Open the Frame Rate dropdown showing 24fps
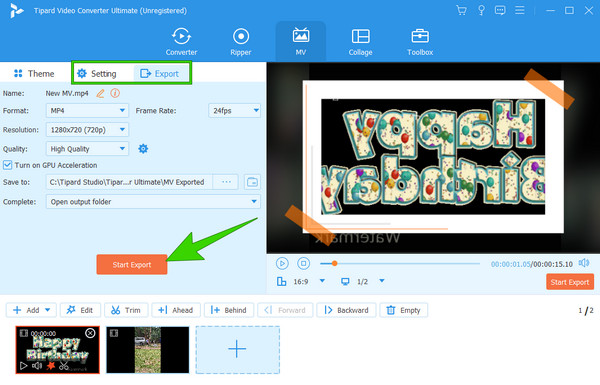Image resolution: width=600 pixels, height=385 pixels. tap(235, 111)
